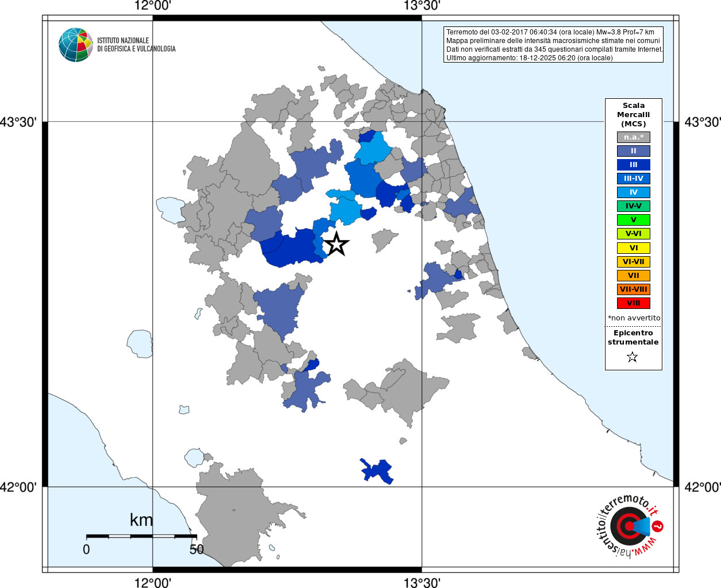Select the orange VII legend swatch
This screenshot has height=588, width=721.
click(634, 276)
